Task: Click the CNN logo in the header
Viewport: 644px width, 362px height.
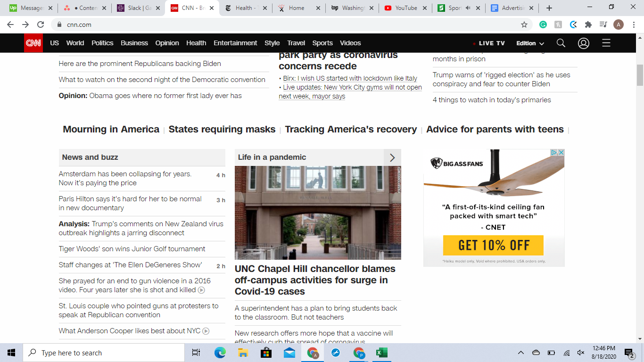Action: point(33,43)
